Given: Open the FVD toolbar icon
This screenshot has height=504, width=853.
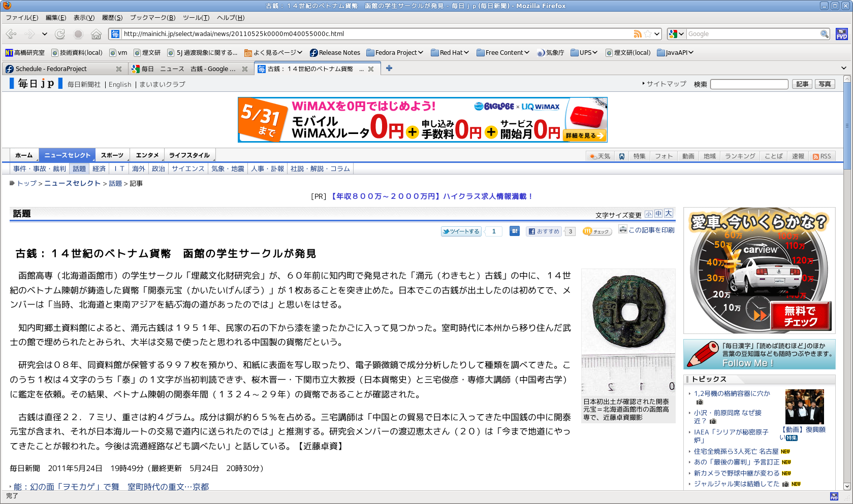Looking at the screenshot, I should [x=841, y=34].
